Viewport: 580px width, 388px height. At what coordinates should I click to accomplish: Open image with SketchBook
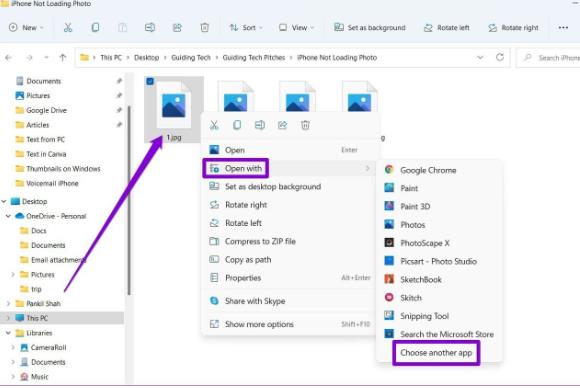[x=439, y=279]
